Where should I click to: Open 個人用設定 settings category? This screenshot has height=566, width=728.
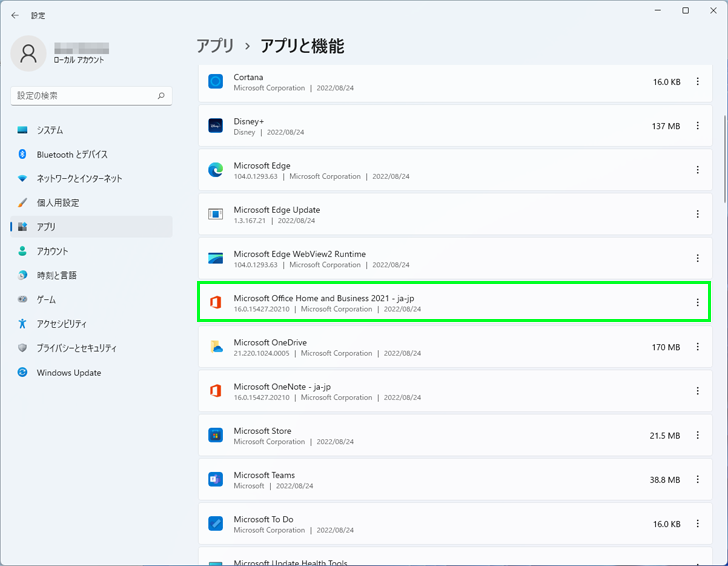(x=91, y=202)
